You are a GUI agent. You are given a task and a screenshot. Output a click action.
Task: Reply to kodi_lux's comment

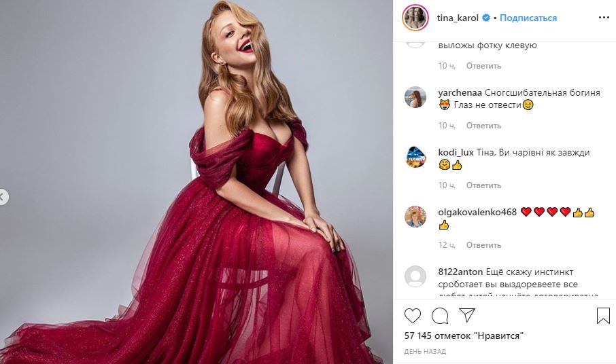click(483, 185)
